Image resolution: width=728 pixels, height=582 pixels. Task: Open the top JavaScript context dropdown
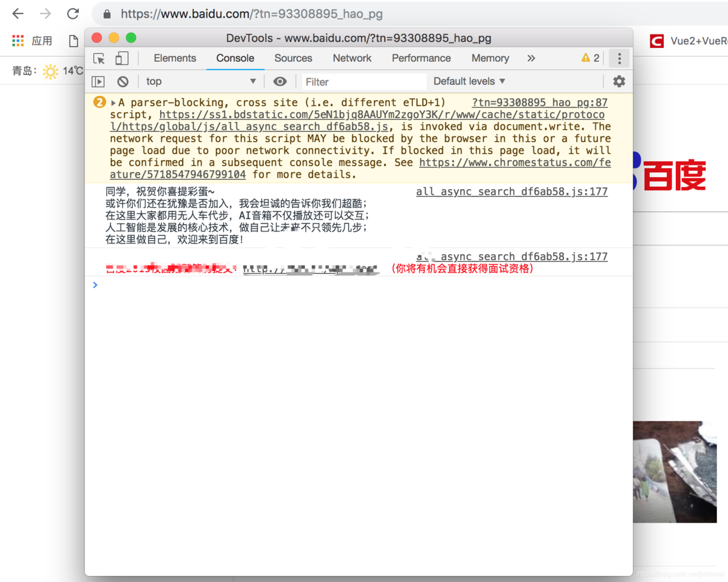point(201,81)
